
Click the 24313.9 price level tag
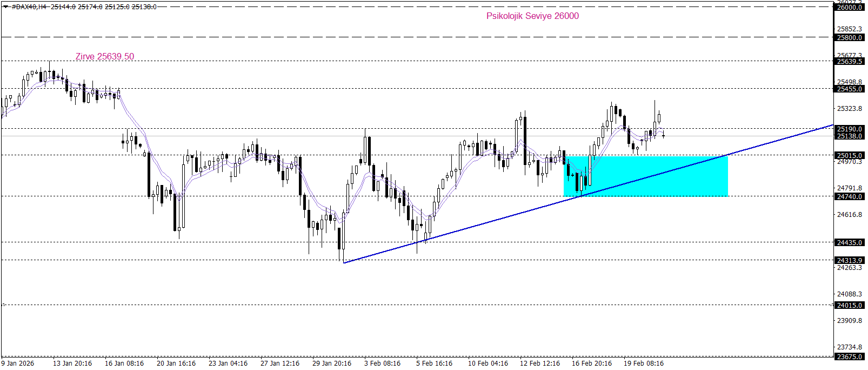[849, 261]
